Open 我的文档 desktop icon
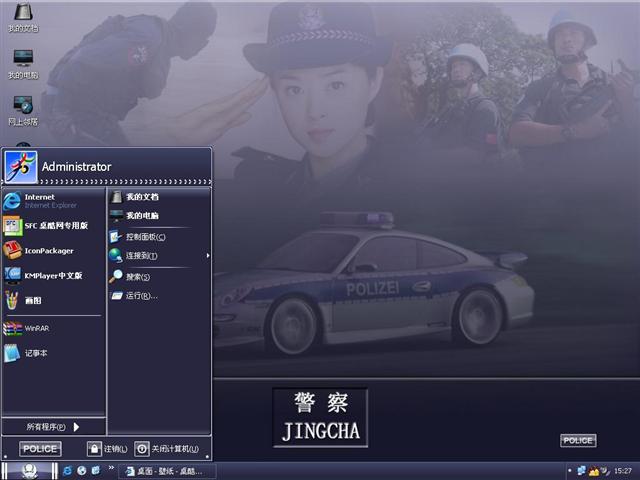The width and height of the screenshot is (640, 480). point(23,17)
